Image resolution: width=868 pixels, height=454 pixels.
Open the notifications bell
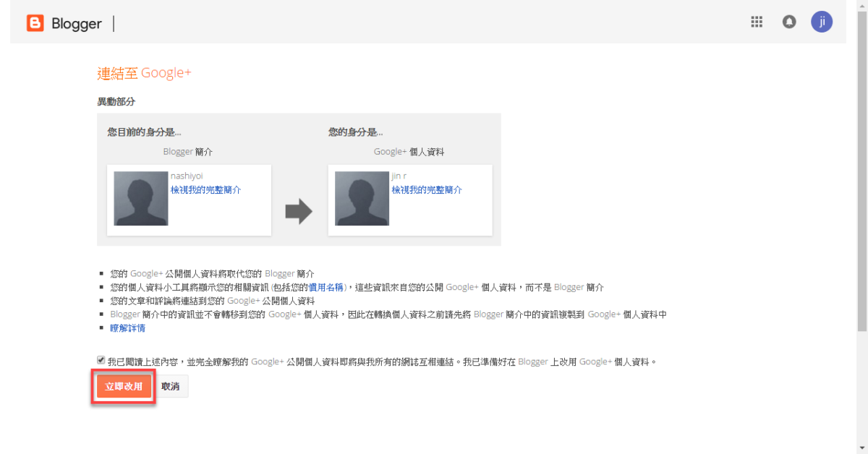pos(789,22)
